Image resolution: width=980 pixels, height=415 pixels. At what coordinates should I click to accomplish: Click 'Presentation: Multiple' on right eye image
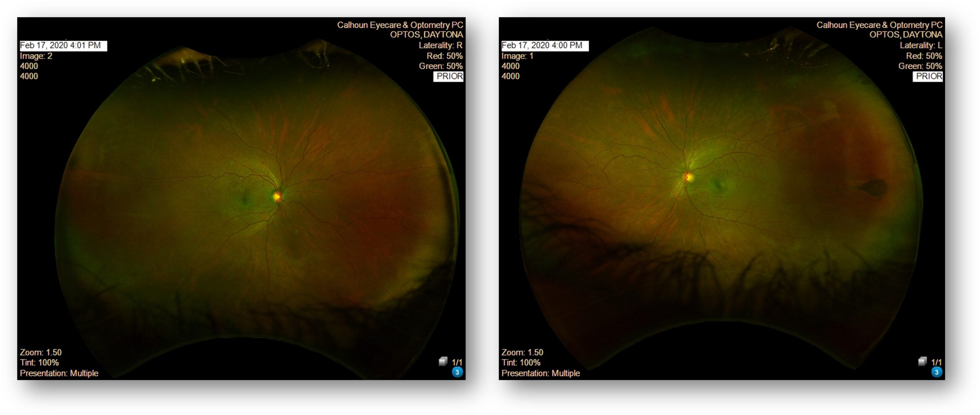point(59,373)
